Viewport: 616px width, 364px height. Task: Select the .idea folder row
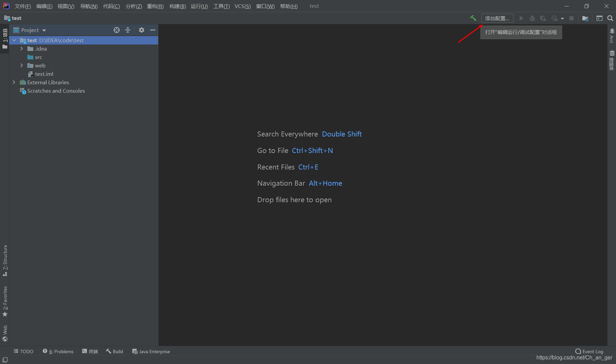84,49
